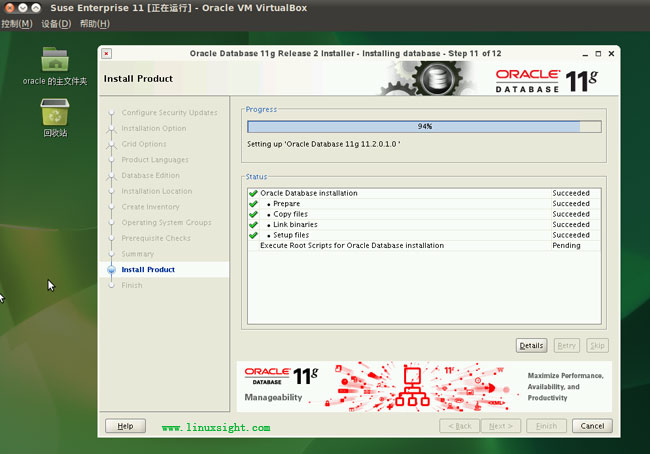The width and height of the screenshot is (650, 454).
Task: Click the green check beside Link binaries
Action: (x=253, y=224)
